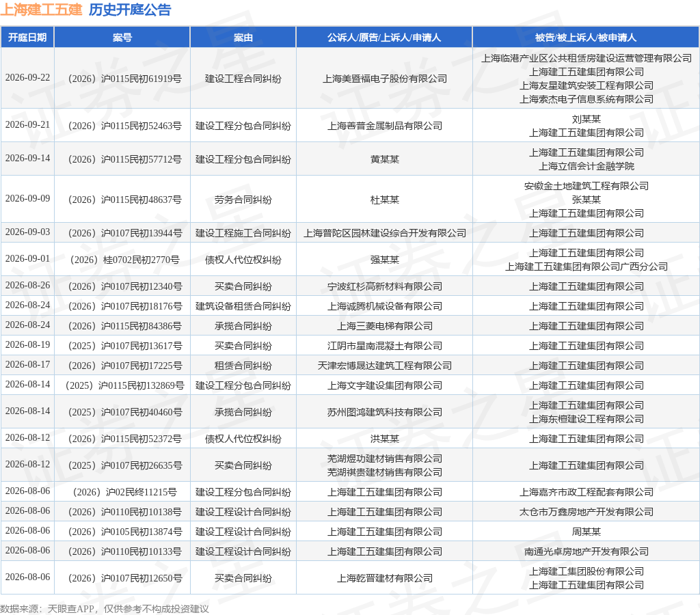Click plaintiff 上海乾晋建材有限公司

[385, 578]
